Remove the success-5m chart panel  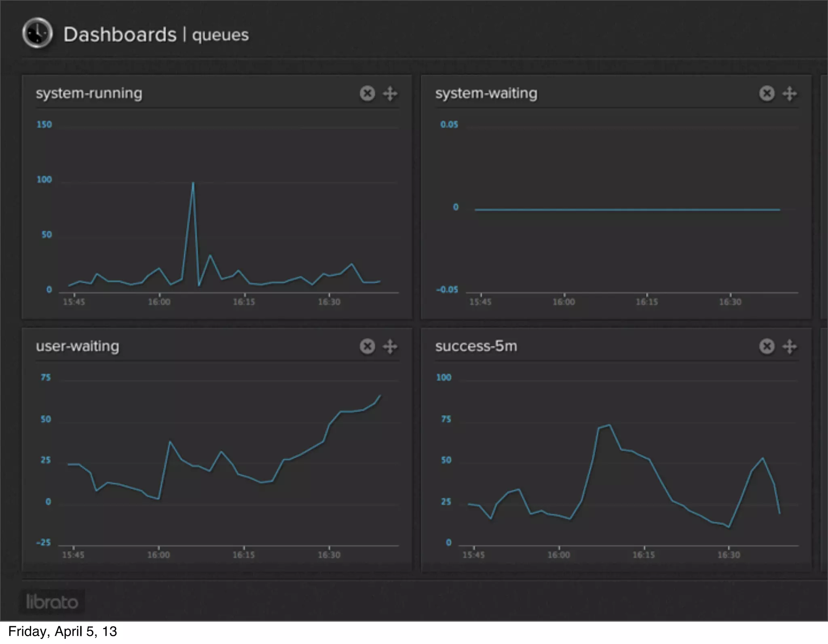pos(767,346)
